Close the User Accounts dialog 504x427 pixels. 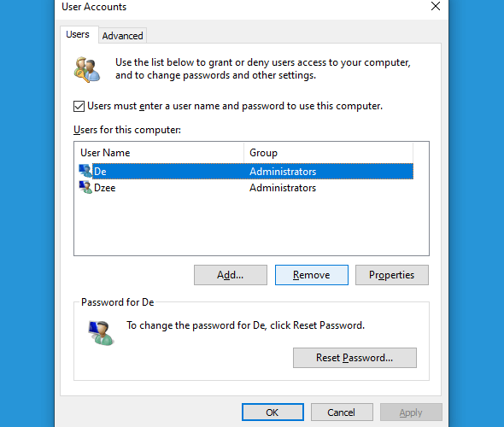coord(436,6)
